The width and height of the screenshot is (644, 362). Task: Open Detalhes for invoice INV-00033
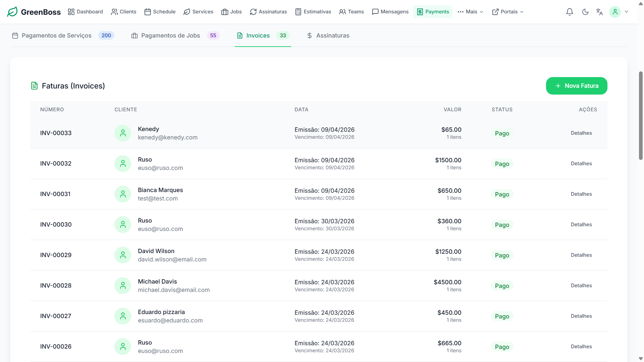click(581, 133)
